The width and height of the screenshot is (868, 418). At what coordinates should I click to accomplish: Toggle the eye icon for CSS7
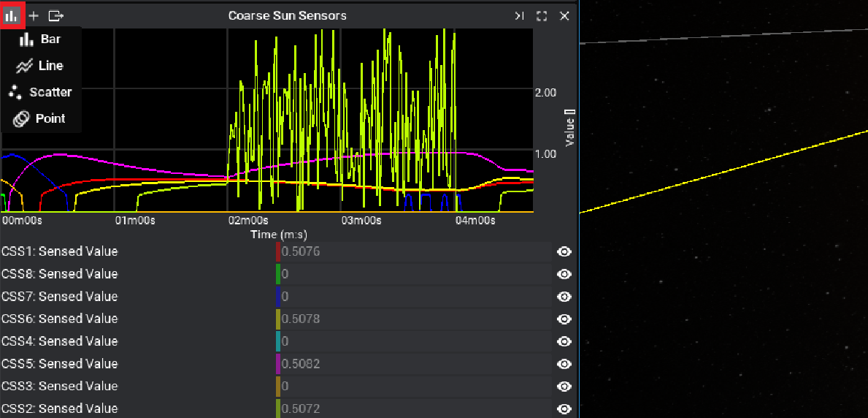point(564,297)
